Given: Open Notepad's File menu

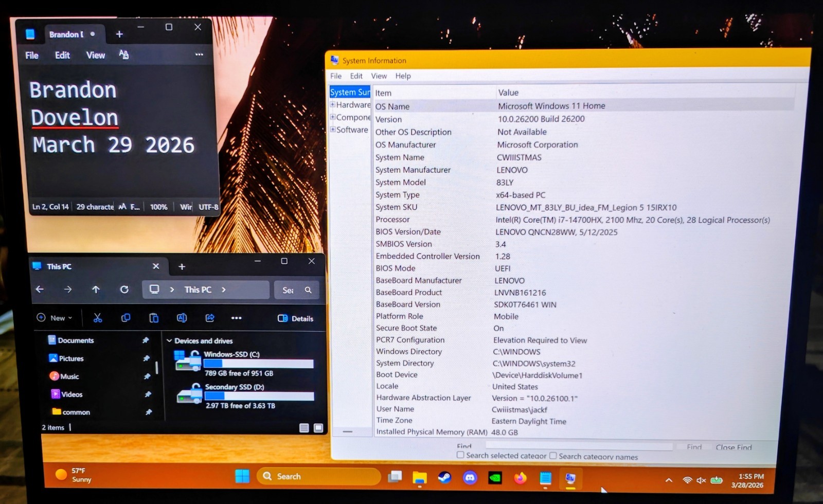Looking at the screenshot, I should click(32, 55).
